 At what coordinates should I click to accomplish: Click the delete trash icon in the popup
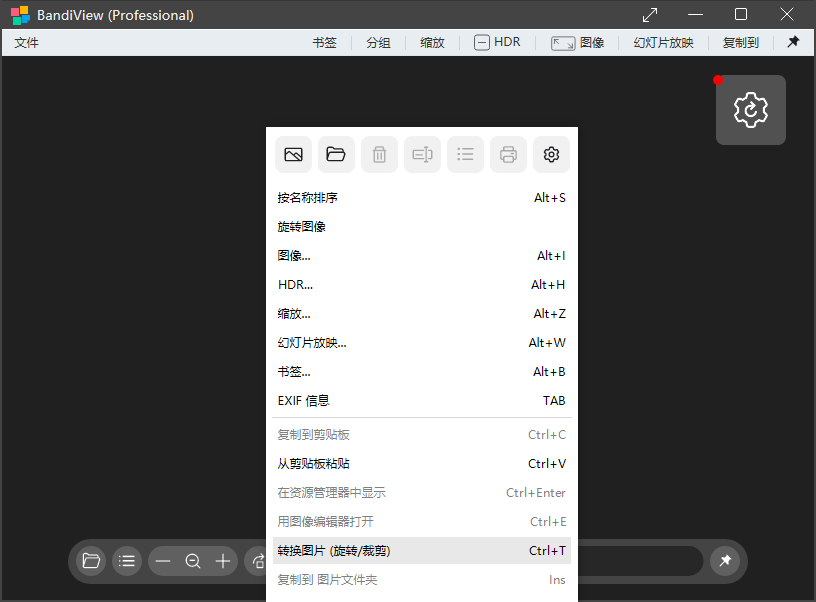[379, 154]
